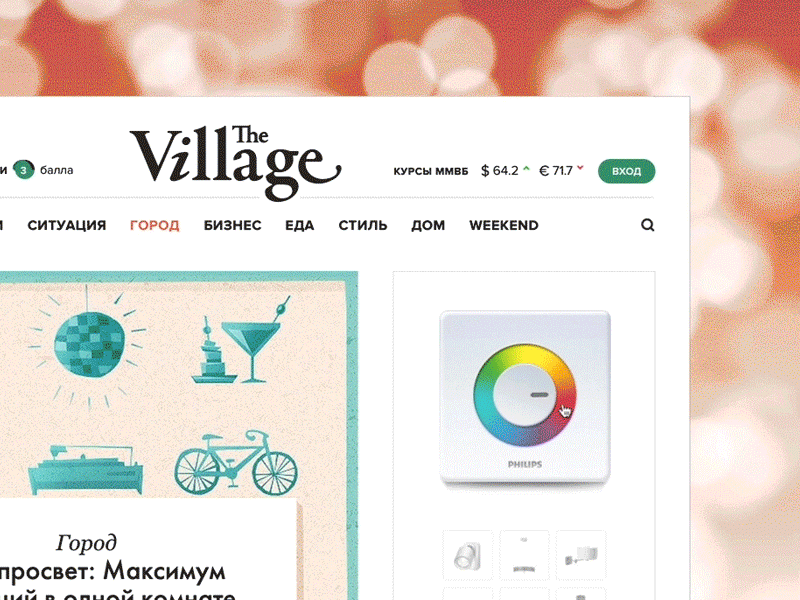
Task: Select the Город navigation item
Action: [155, 225]
